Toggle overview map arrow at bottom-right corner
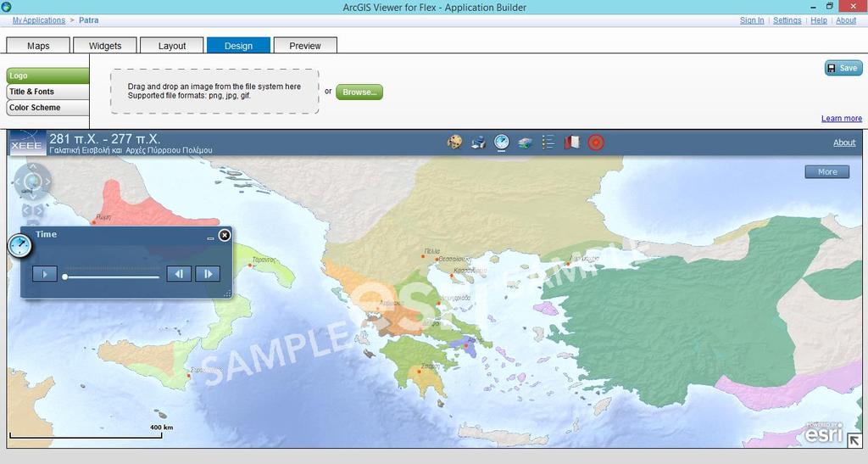 pos(854,440)
